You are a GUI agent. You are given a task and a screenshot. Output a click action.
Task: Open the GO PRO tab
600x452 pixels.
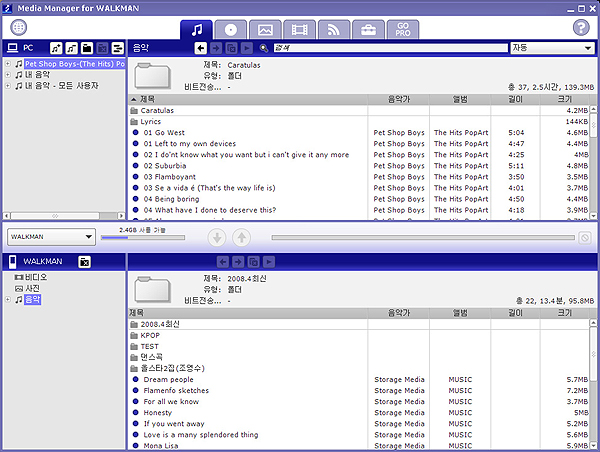(x=403, y=30)
